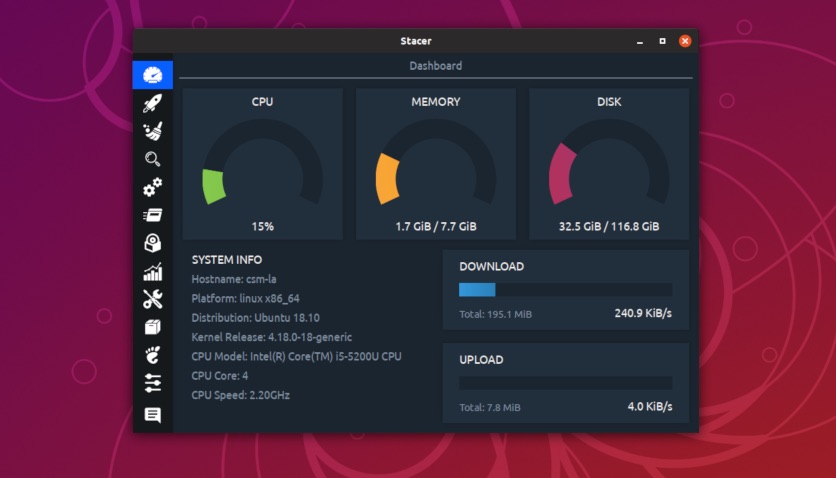
Task: Open the Search magnifier sidebar icon
Action: click(152, 159)
